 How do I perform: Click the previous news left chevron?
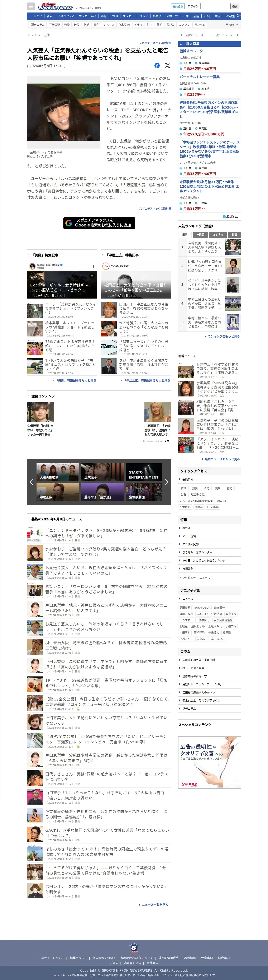(x=181, y=35)
